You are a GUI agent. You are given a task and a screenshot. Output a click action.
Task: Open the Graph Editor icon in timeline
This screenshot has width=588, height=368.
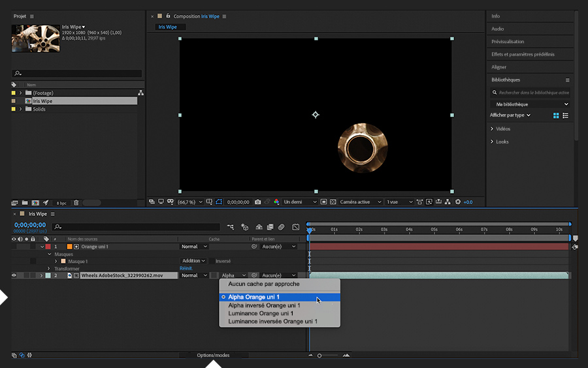295,227
